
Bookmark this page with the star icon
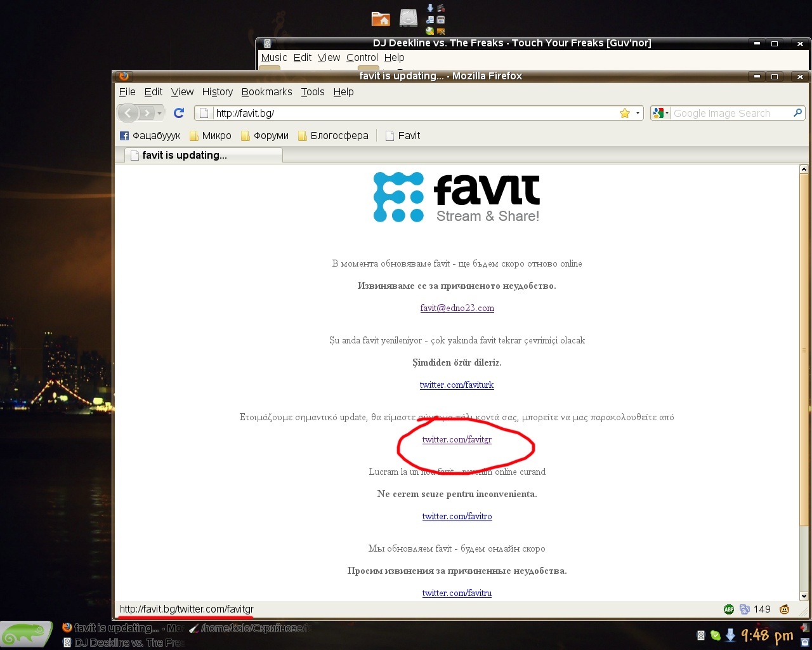(x=625, y=113)
